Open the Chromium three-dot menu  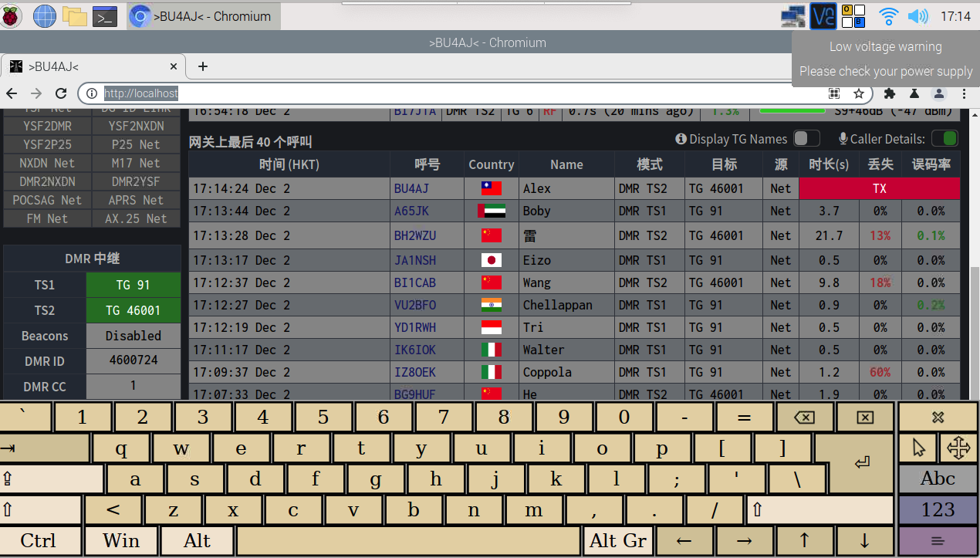964,93
